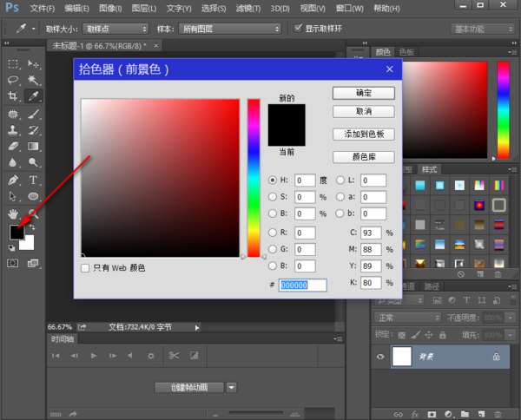Image resolution: width=521 pixels, height=420 pixels.
Task: Confirm color with 确定 button
Action: click(364, 93)
